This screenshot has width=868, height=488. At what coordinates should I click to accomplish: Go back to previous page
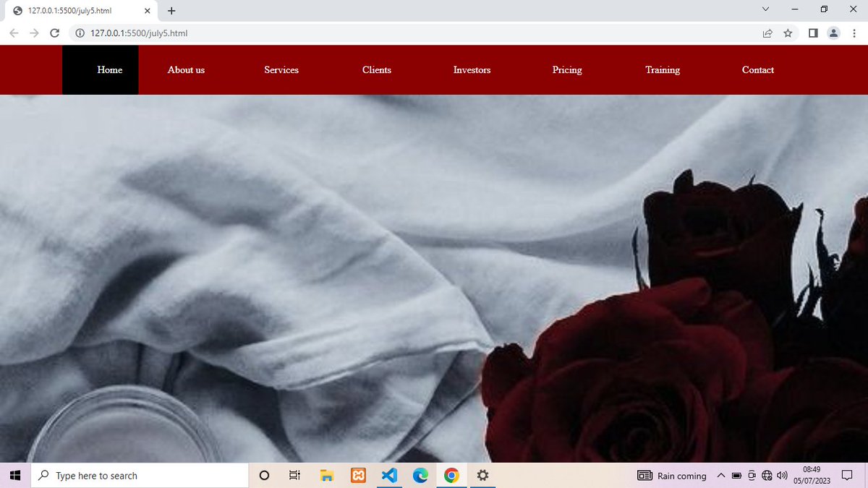pyautogui.click(x=14, y=33)
